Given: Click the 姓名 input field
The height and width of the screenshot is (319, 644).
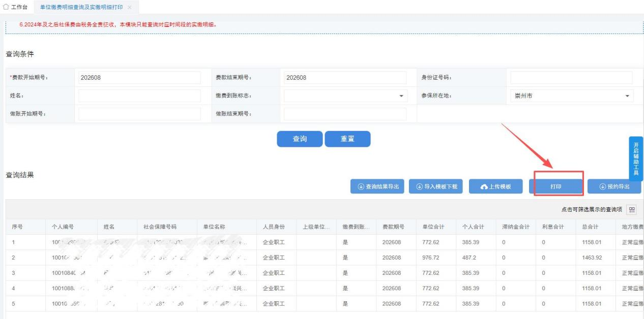Looking at the screenshot, I should click(x=139, y=95).
